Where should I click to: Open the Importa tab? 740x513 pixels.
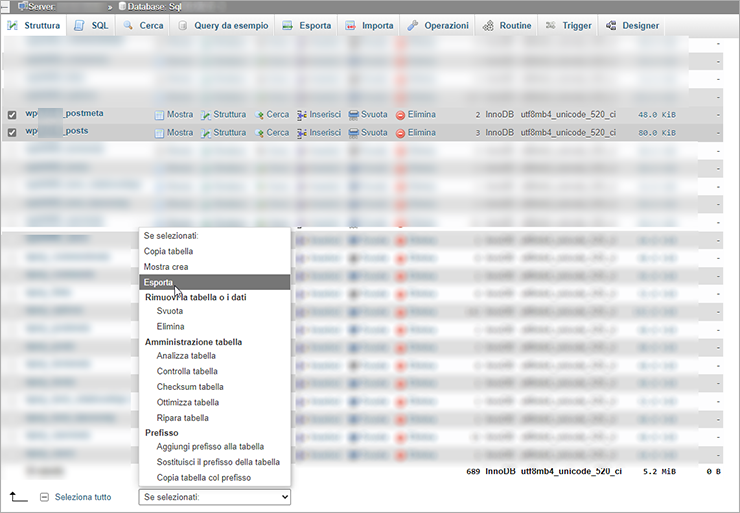369,25
